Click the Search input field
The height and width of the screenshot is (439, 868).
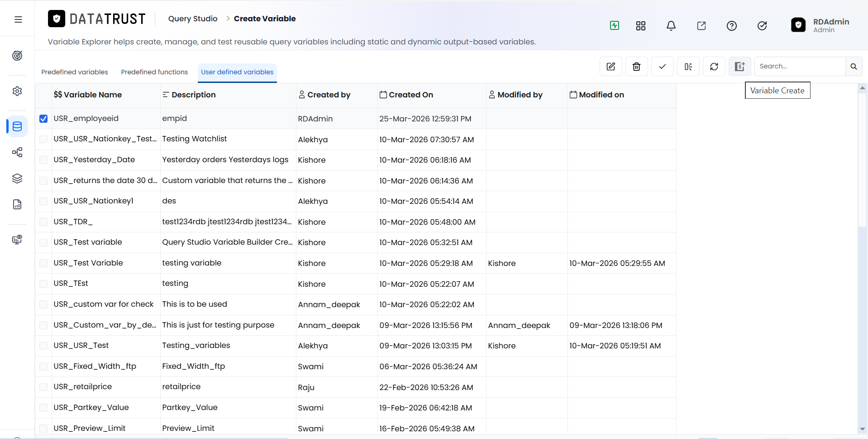coord(800,67)
